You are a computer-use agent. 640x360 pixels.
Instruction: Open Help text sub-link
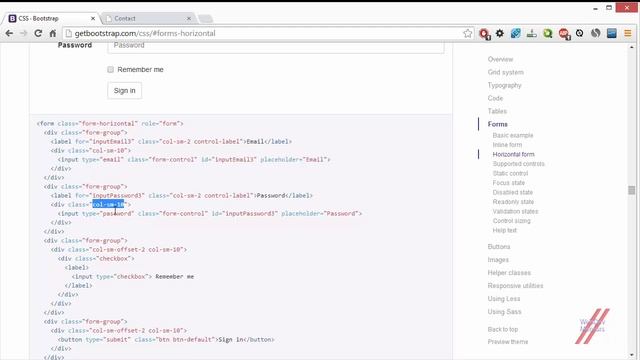pos(504,231)
